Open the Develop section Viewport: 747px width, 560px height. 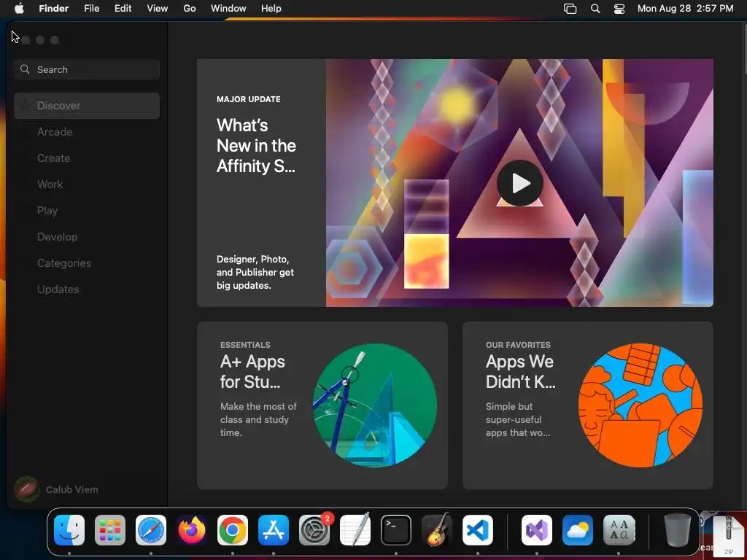coord(87,237)
